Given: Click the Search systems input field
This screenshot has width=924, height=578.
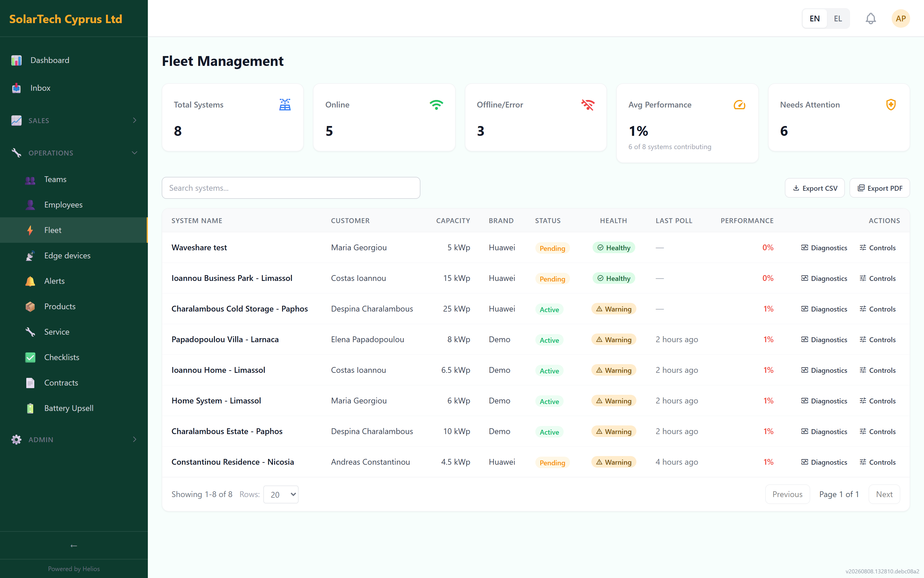Looking at the screenshot, I should pyautogui.click(x=291, y=188).
